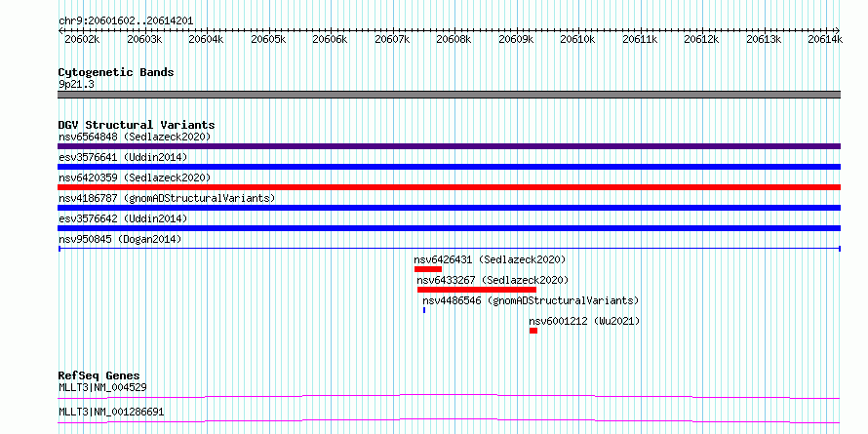Click the MLLT3|NM_001286691 gene label
This screenshot has height=434, width=868.
tap(111, 413)
